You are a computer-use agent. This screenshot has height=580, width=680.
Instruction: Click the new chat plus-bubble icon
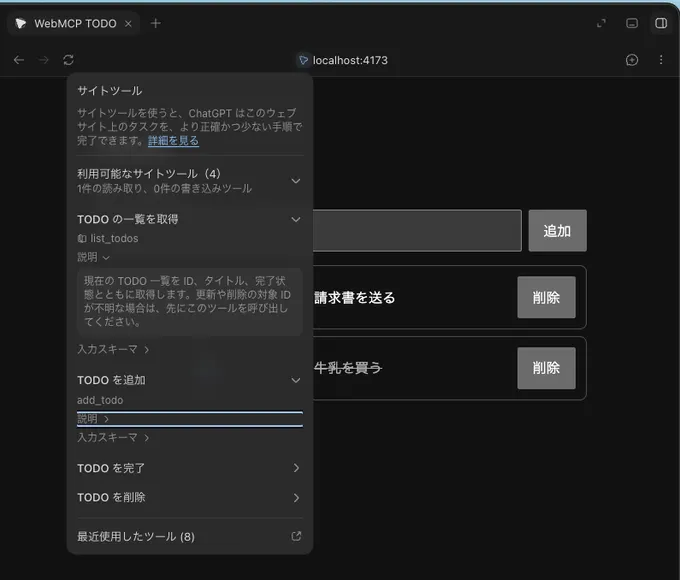point(632,60)
